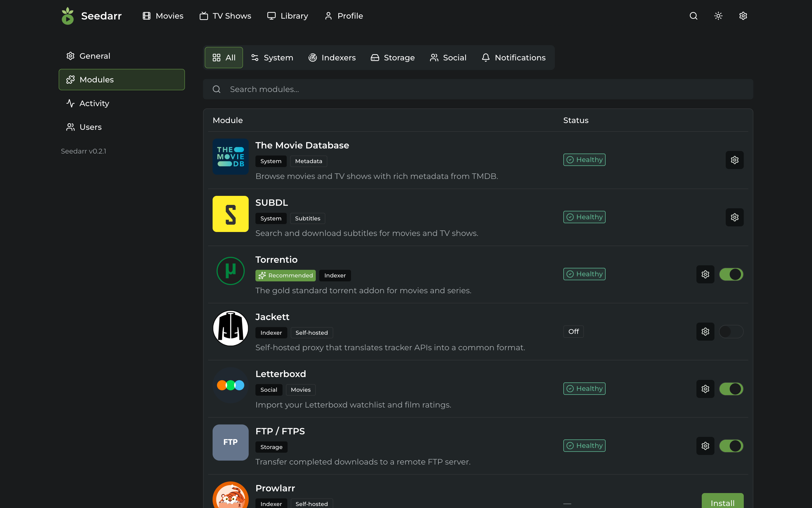This screenshot has height=508, width=812.
Task: Click the Letterboxd three-dot logo
Action: tap(231, 385)
